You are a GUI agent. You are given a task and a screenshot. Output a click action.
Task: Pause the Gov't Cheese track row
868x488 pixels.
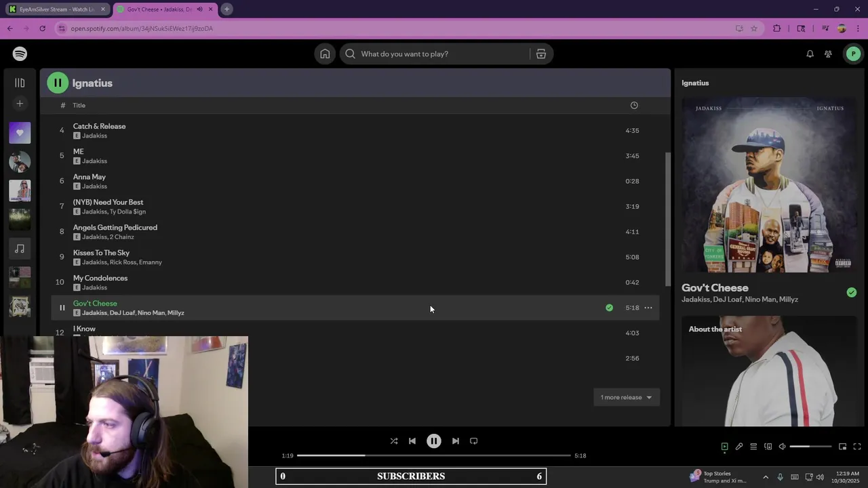tap(62, 308)
